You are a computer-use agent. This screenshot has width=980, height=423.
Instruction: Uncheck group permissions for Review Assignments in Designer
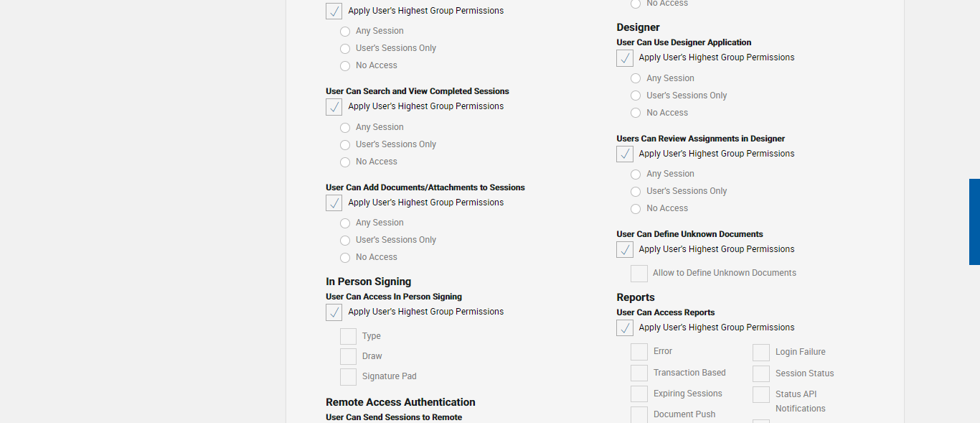(625, 154)
